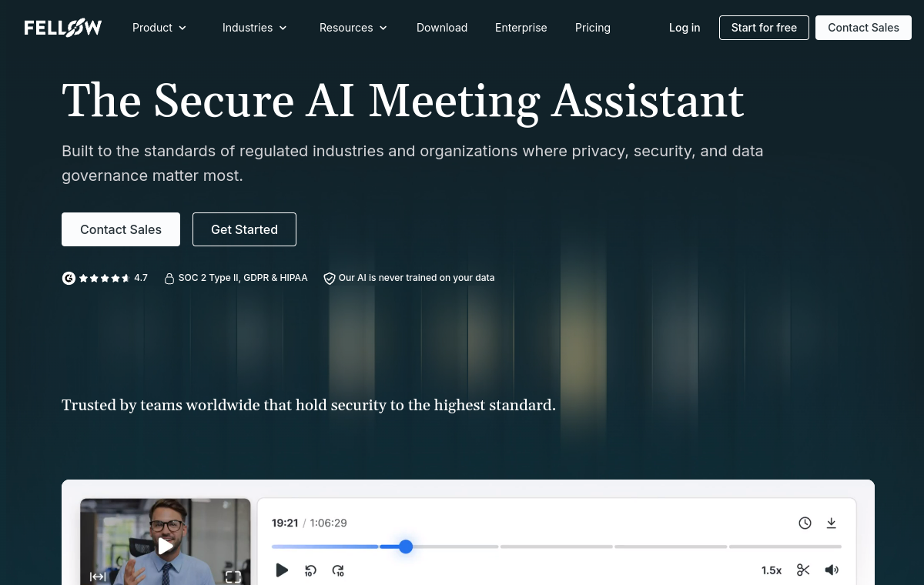
Task: Click the 4.7 star rating
Action: click(113, 278)
